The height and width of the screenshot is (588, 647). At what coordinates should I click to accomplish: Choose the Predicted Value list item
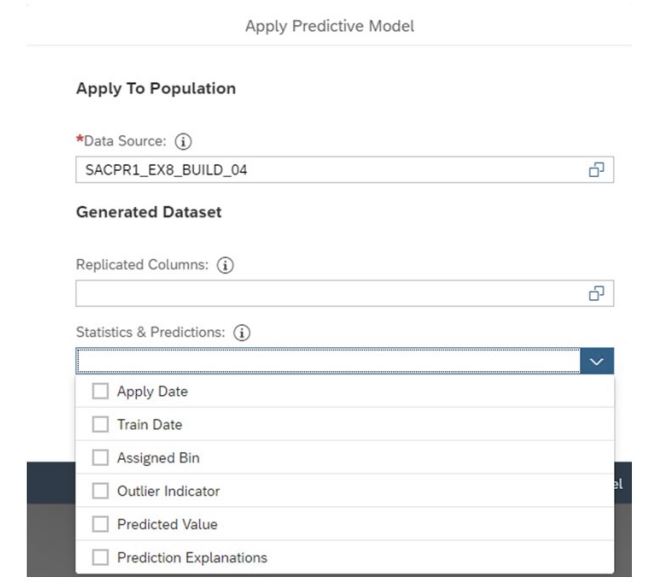point(167,524)
